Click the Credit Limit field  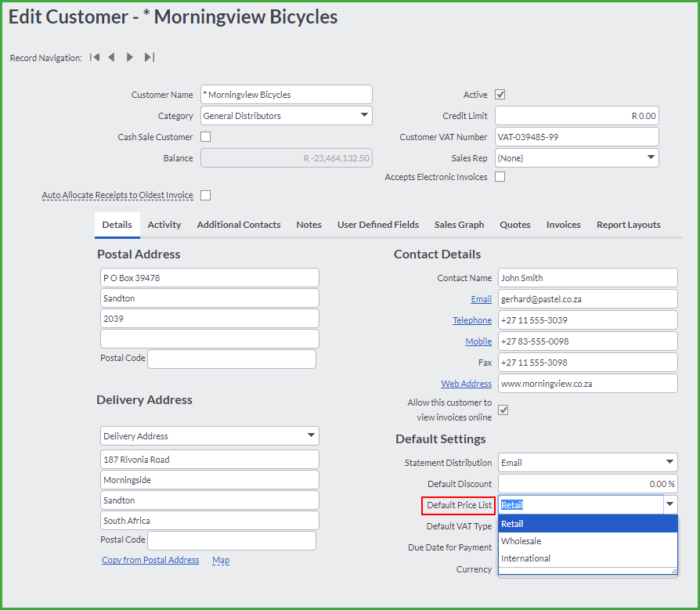click(x=577, y=116)
